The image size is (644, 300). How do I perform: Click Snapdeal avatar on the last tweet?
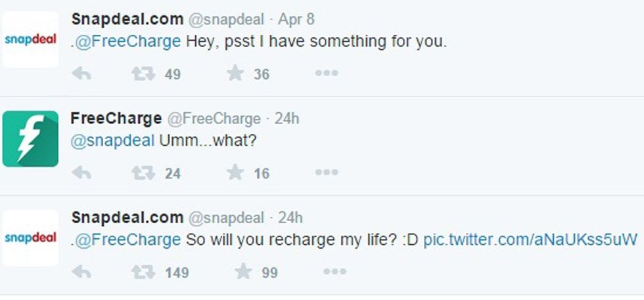(x=30, y=238)
